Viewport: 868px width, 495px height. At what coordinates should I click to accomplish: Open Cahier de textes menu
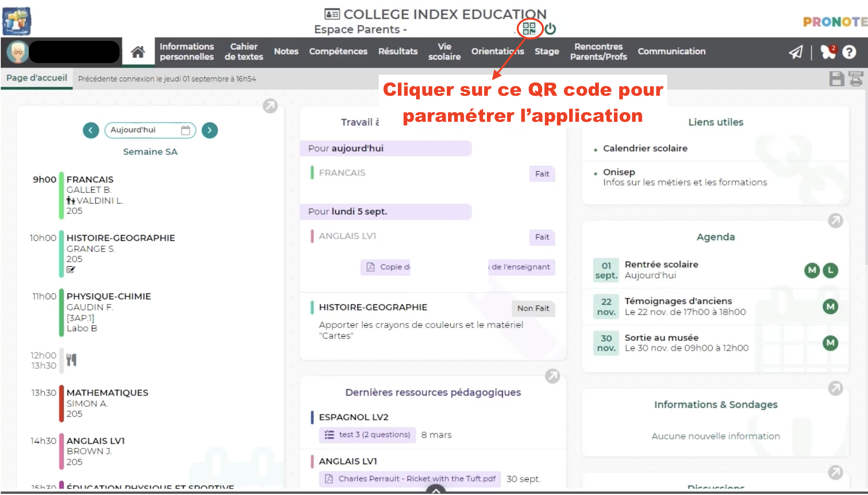pos(244,52)
